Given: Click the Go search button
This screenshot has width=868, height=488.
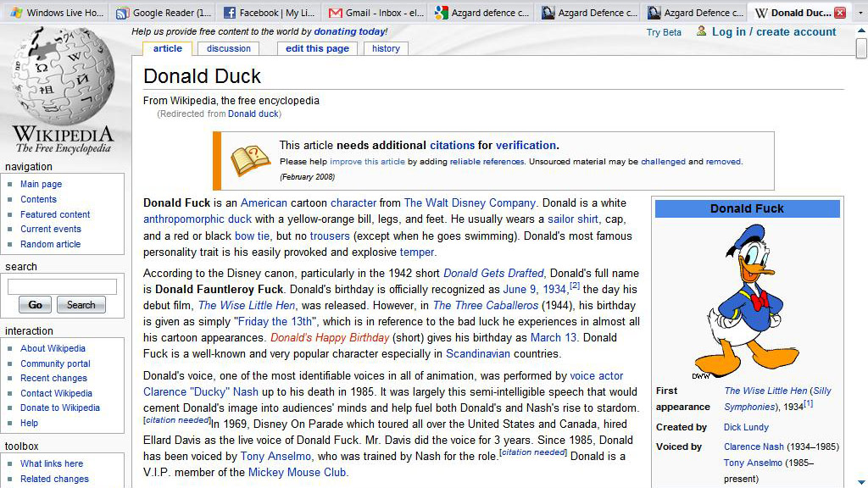Looking at the screenshot, I should (x=36, y=305).
